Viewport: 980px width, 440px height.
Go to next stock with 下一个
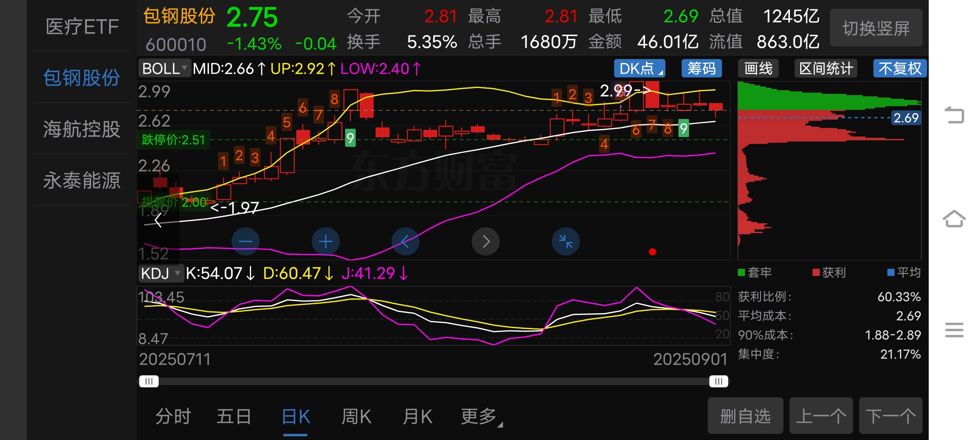tap(890, 416)
